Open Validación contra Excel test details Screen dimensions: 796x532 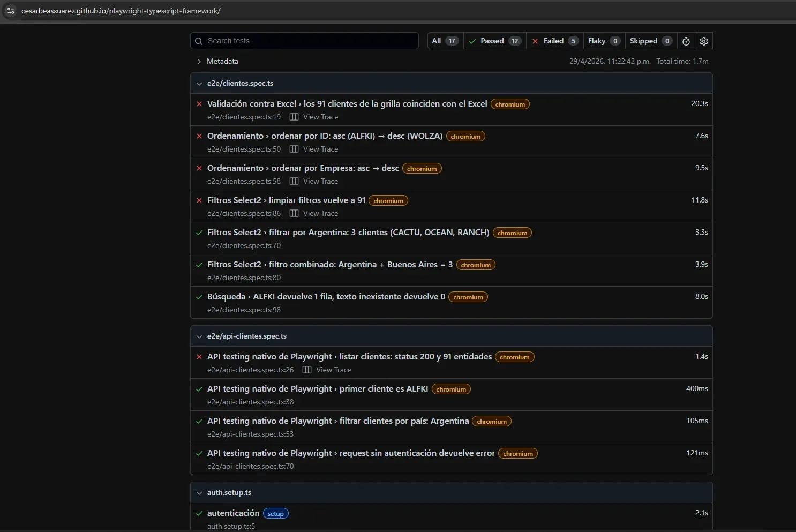[x=347, y=104]
